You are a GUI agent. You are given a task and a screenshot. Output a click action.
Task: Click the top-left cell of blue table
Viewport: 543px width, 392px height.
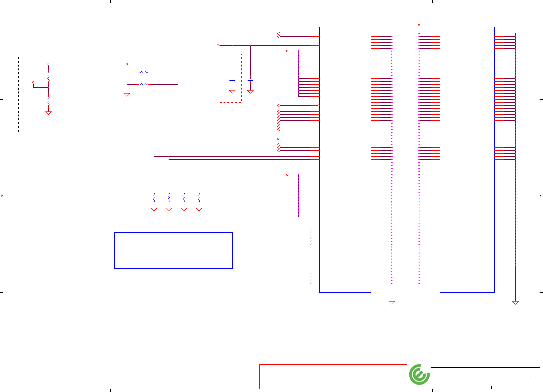pos(128,238)
